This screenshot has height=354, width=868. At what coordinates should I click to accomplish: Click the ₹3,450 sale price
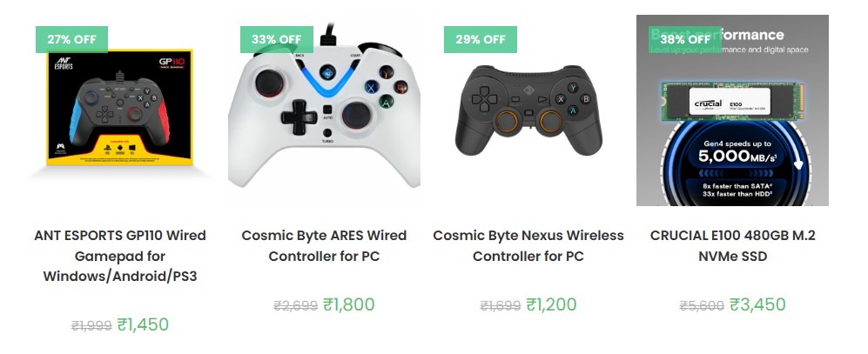[x=757, y=304]
